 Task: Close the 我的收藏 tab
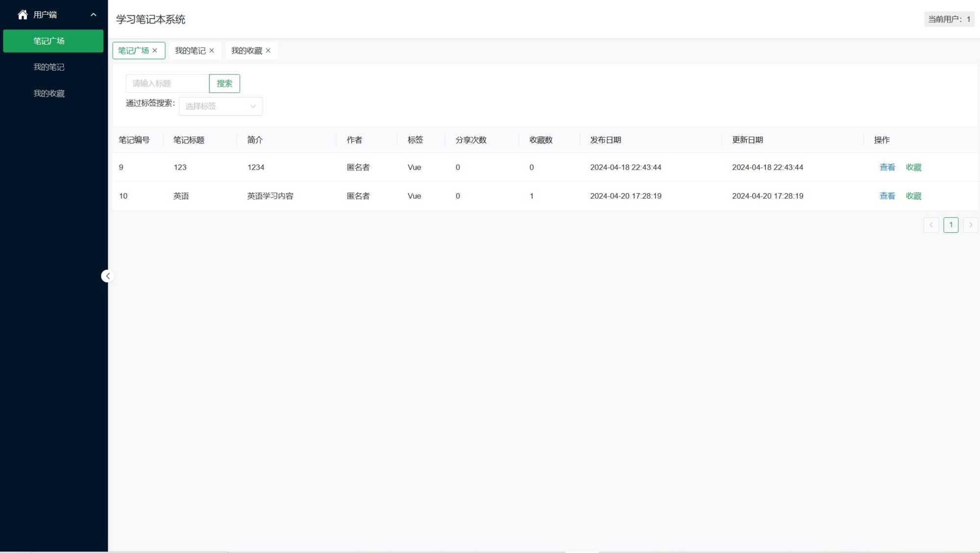point(268,50)
